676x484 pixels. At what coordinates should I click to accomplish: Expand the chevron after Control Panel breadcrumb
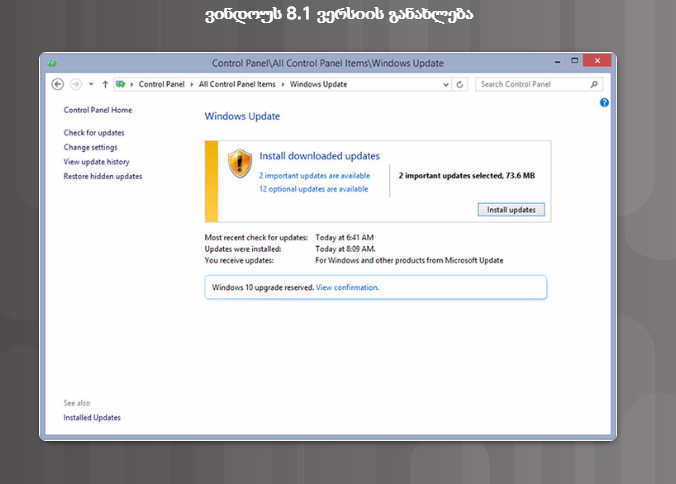pos(191,84)
